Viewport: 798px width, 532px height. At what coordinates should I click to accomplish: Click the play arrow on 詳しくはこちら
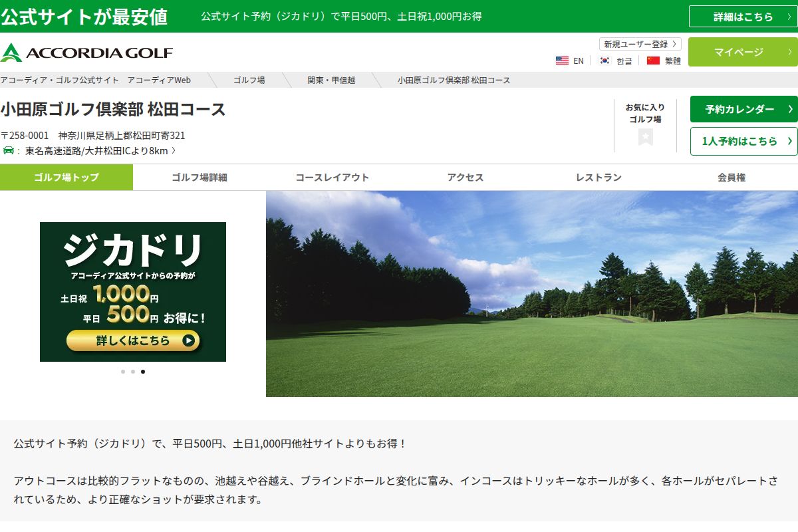[x=188, y=340]
